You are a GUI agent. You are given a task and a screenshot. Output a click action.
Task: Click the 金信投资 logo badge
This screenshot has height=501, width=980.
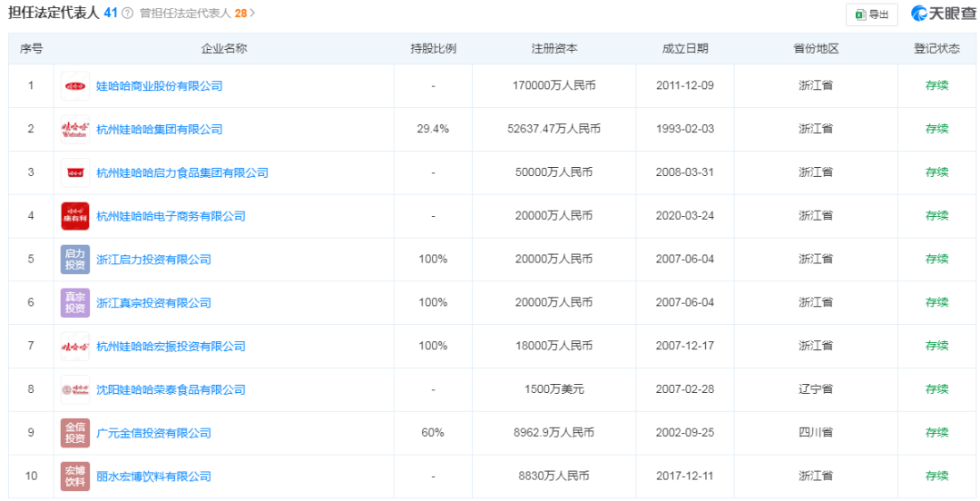pyautogui.click(x=75, y=433)
